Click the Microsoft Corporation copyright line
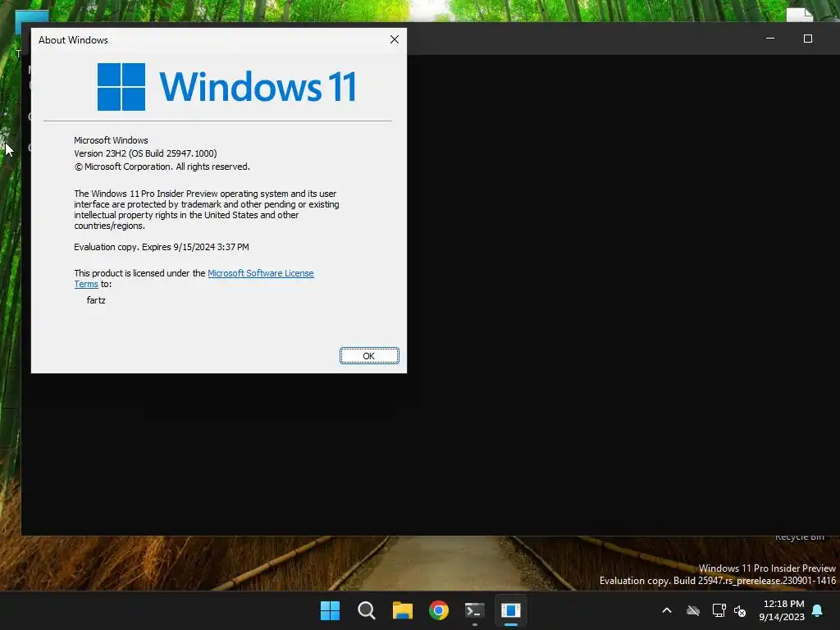This screenshot has height=630, width=840. pos(162,167)
